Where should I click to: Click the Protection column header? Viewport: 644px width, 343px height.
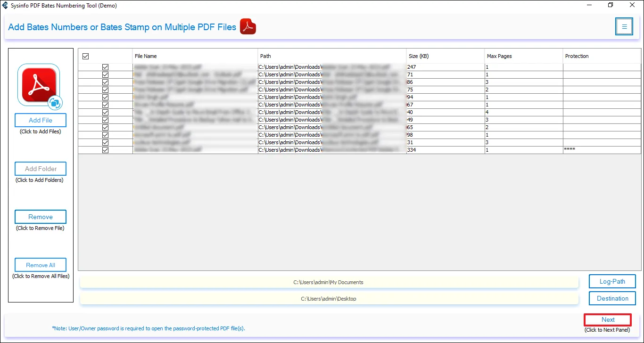[x=602, y=56]
